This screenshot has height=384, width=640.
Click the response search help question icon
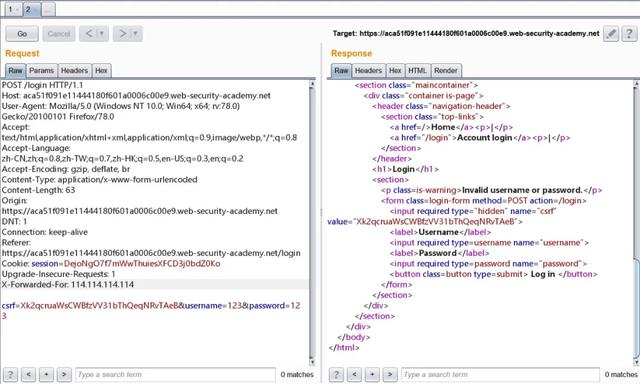point(336,374)
